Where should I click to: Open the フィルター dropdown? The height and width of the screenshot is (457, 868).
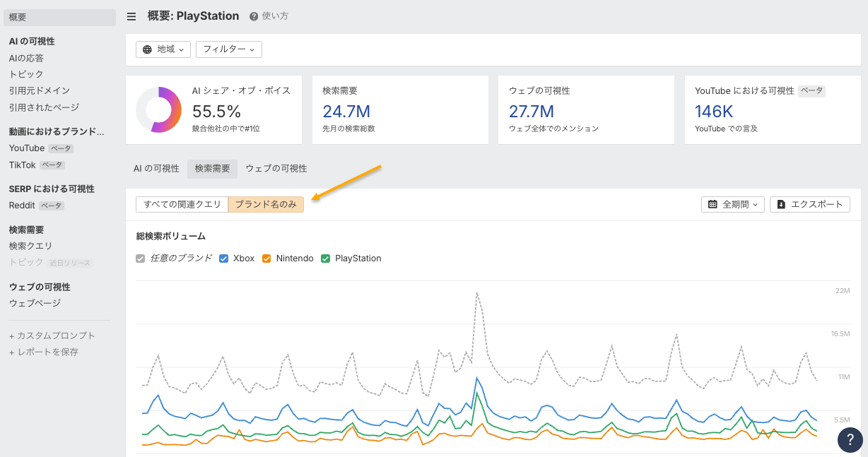tap(228, 49)
